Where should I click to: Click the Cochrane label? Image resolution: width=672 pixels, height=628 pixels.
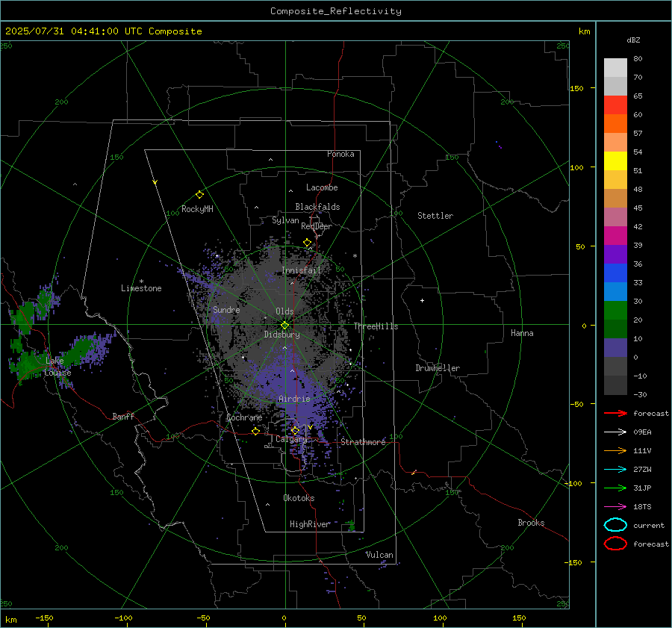[x=244, y=417]
